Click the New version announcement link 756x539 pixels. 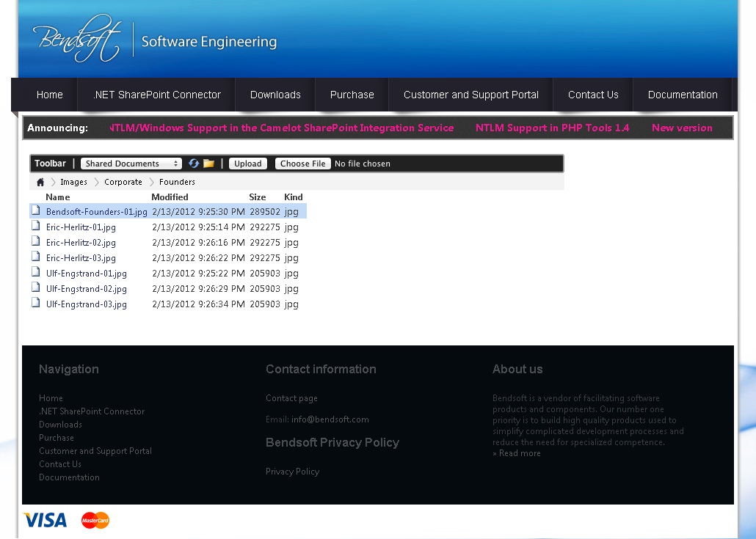coord(682,128)
